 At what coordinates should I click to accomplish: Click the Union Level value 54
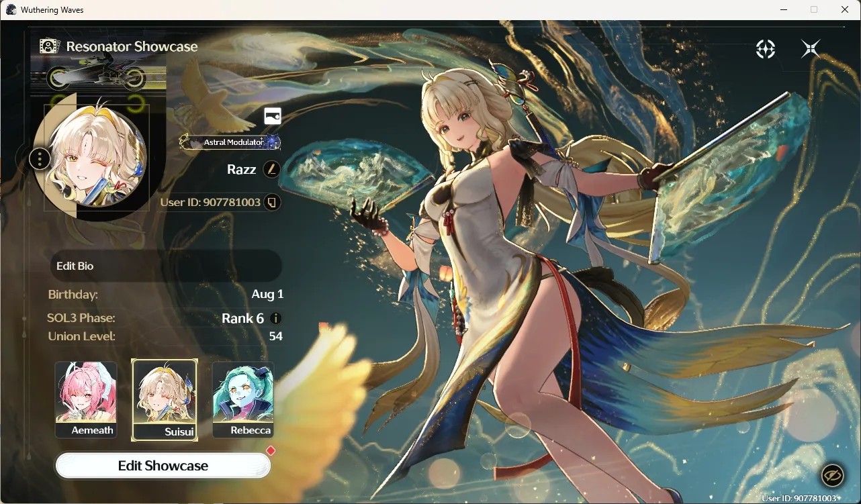tap(275, 336)
